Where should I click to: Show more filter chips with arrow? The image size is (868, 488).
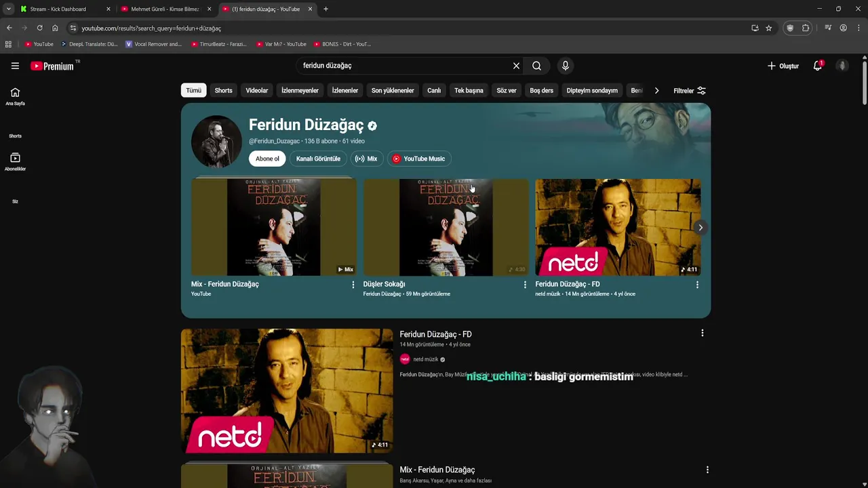point(656,90)
